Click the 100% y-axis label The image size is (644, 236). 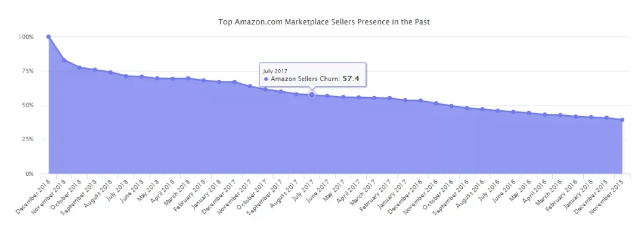[x=26, y=37]
